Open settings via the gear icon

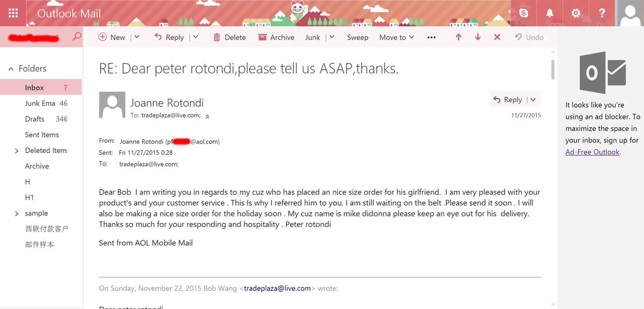pos(576,13)
